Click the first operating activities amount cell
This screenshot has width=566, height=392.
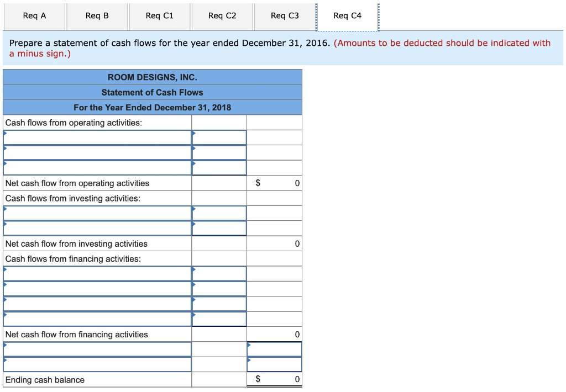pos(219,137)
